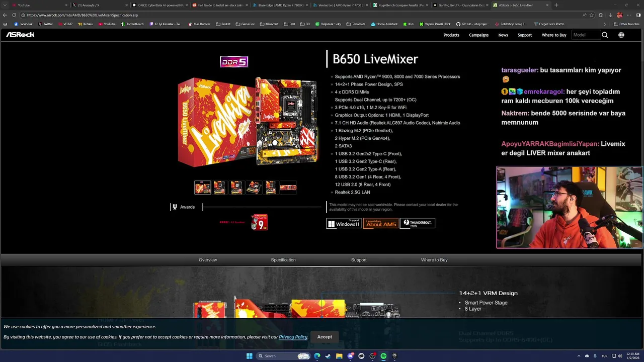644x362 pixels.
Task: Open the website search magnifier icon
Action: pos(605,35)
